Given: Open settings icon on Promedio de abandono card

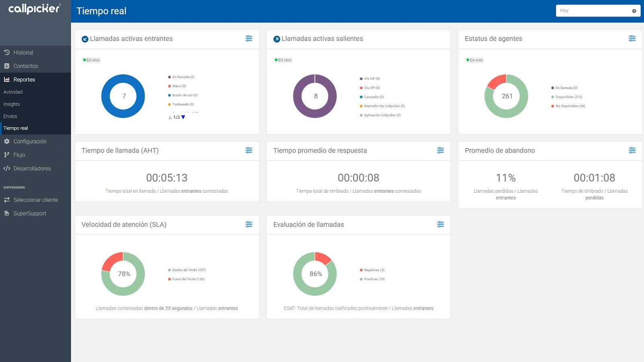Looking at the screenshot, I should coord(632,150).
